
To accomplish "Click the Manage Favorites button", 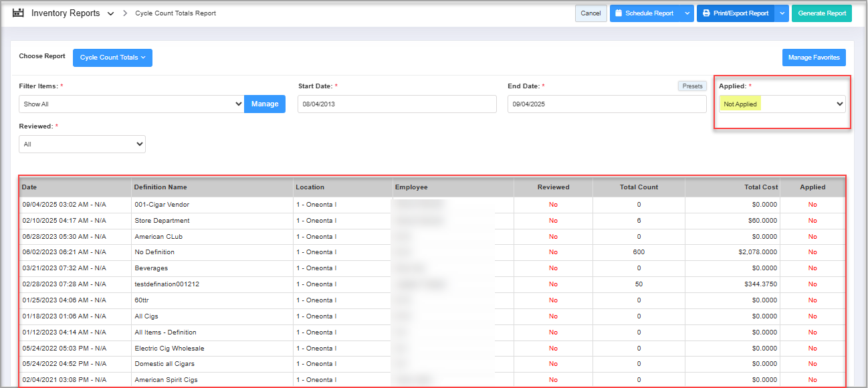I will tap(813, 58).
